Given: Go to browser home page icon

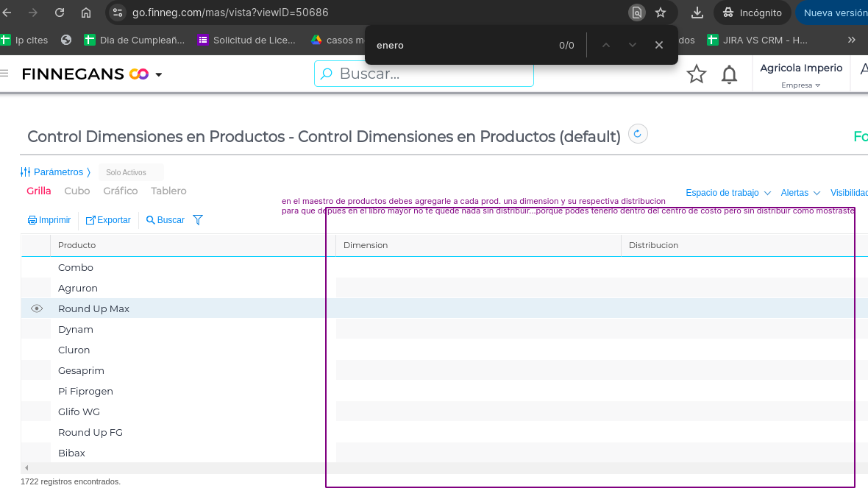Looking at the screenshot, I should point(86,13).
